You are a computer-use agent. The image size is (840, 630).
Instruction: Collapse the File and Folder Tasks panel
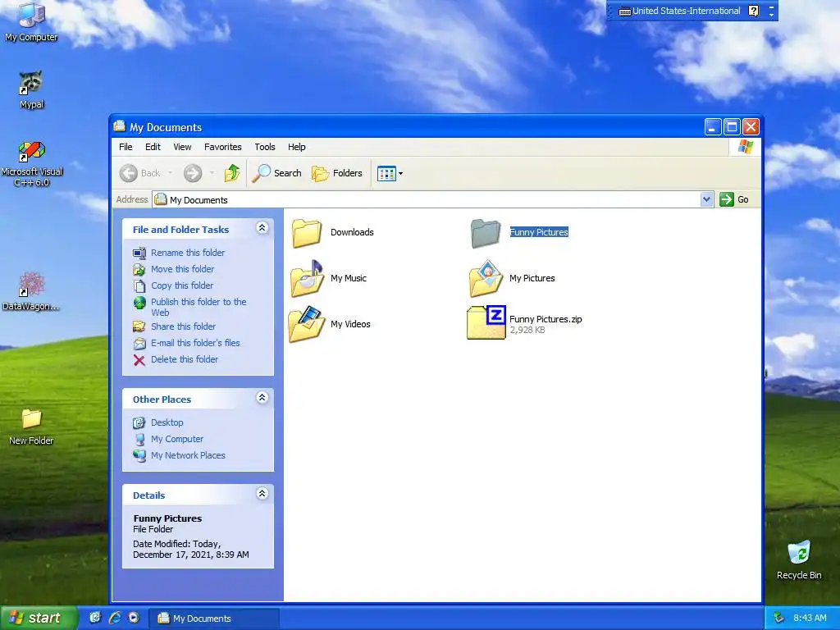(x=262, y=228)
